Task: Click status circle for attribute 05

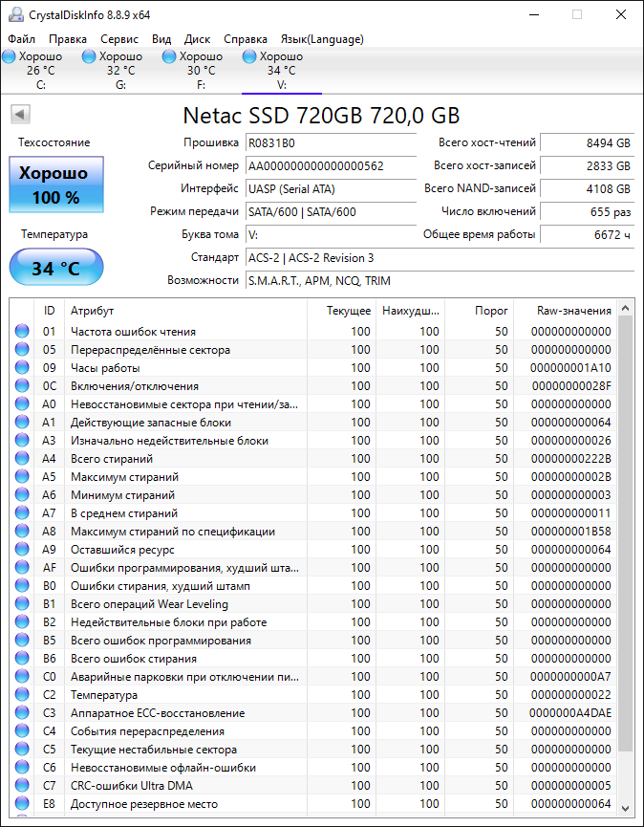Action: pyautogui.click(x=22, y=349)
